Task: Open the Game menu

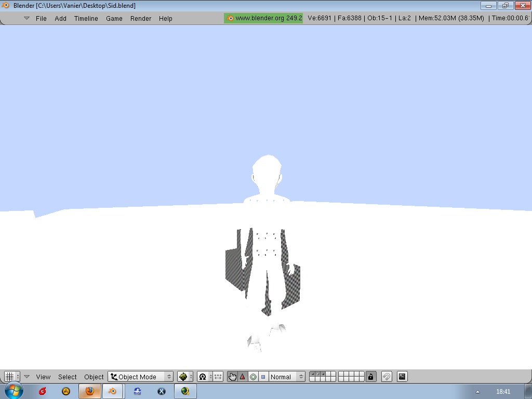Action: [x=114, y=18]
